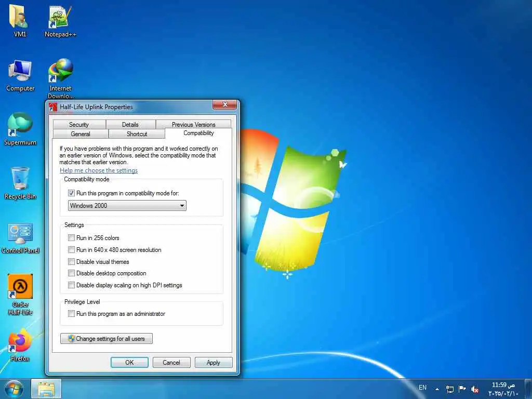Viewport: 532px width, 399px height.
Task: Launch the Firefox desktop shortcut
Action: 20,344
